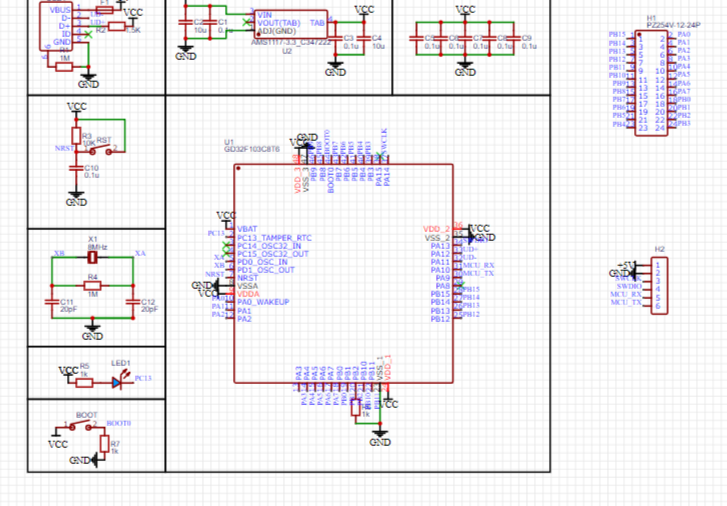
Task: Click VCC symbol above resistor R3
Action: 77,108
